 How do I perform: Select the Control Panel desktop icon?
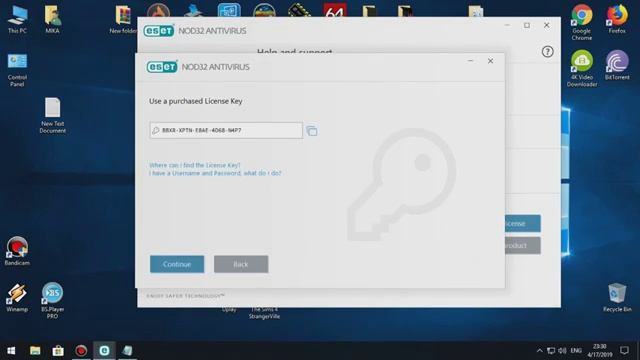(17, 70)
